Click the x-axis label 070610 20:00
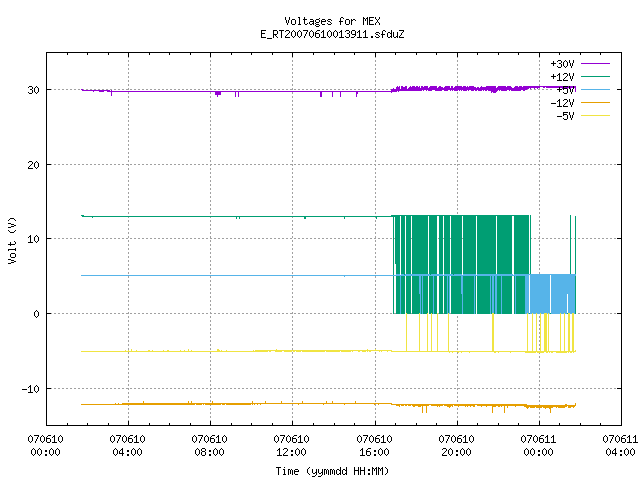 coord(456,446)
